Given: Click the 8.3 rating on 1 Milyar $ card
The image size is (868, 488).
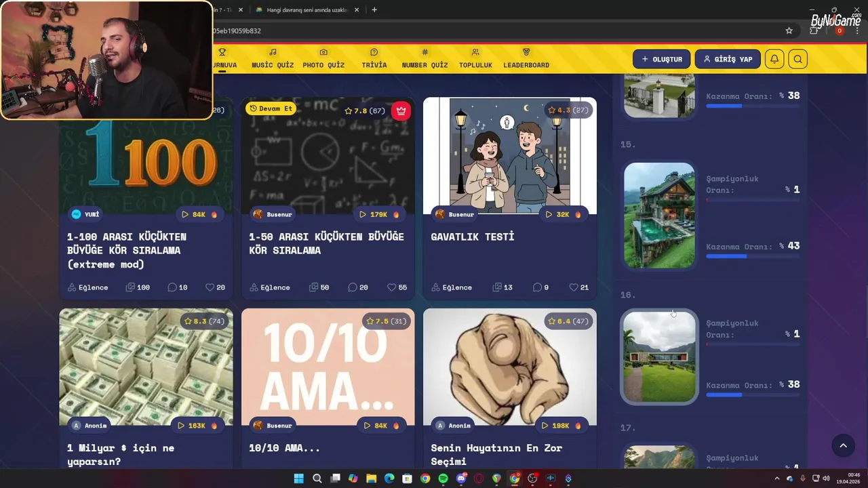Looking at the screenshot, I should pos(204,321).
